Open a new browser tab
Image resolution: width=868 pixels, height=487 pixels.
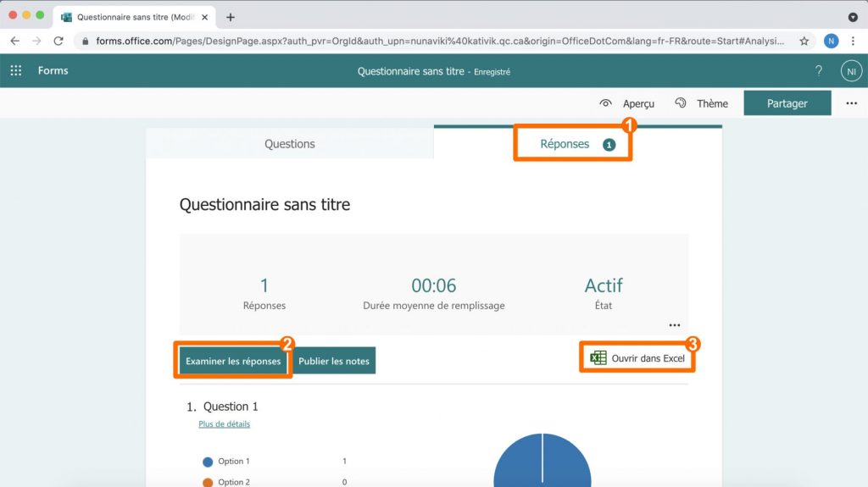(231, 17)
